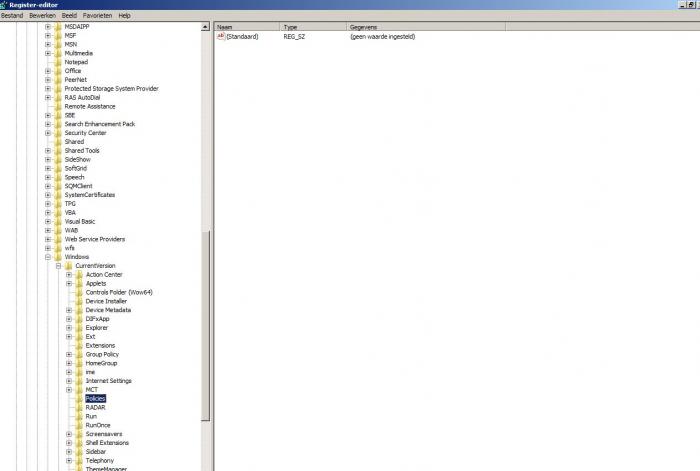Open the Beeld menu
700x471 pixels.
click(x=69, y=16)
